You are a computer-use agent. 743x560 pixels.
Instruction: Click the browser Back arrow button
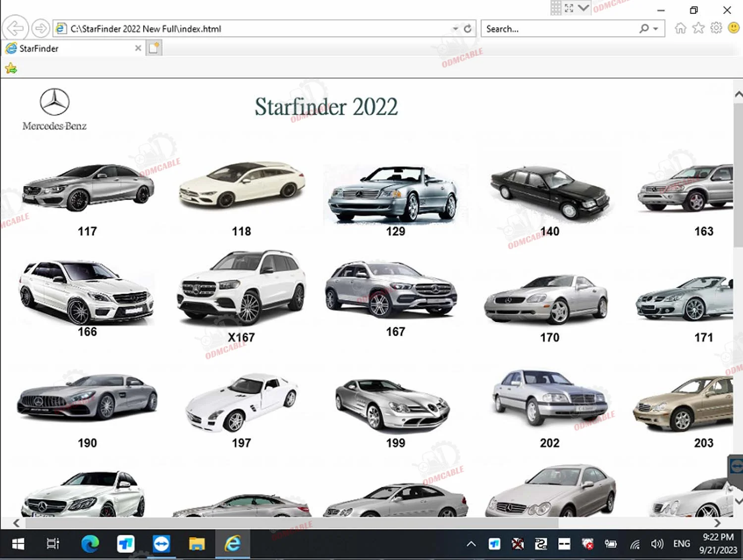(x=15, y=28)
